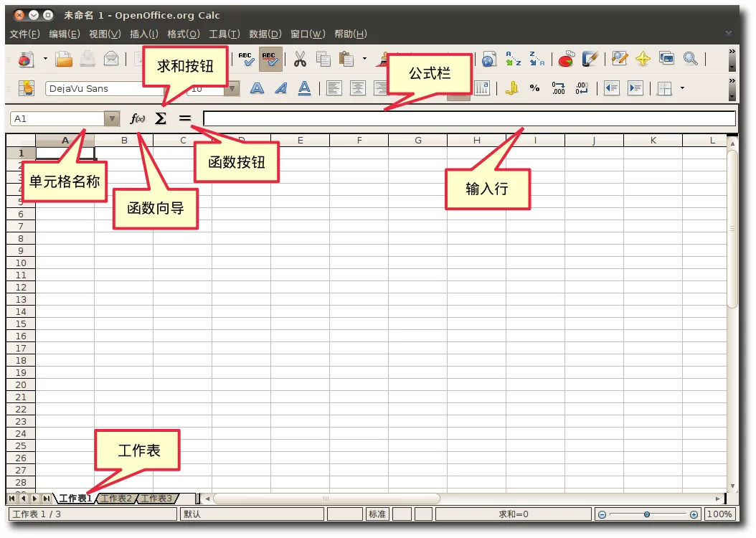
Task: Toggle bold text formatting
Action: click(x=257, y=88)
